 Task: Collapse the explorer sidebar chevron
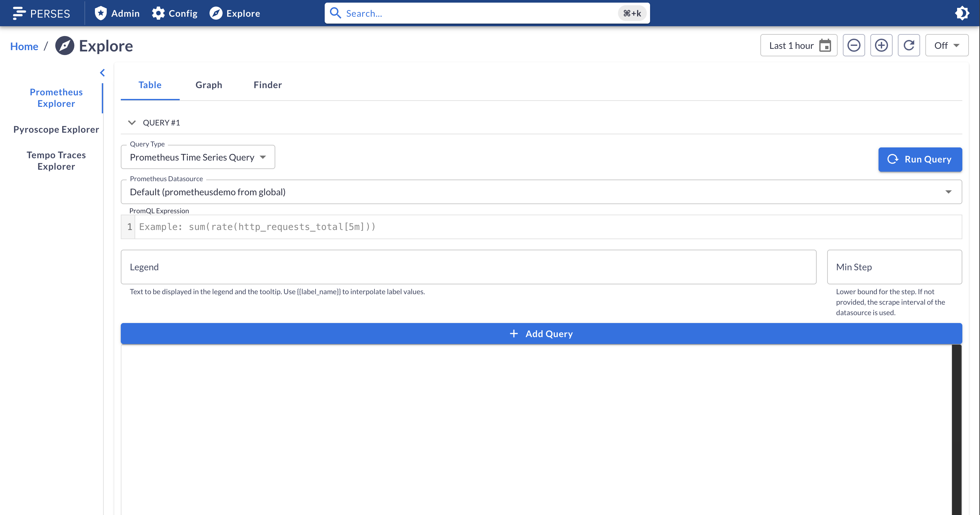(102, 73)
